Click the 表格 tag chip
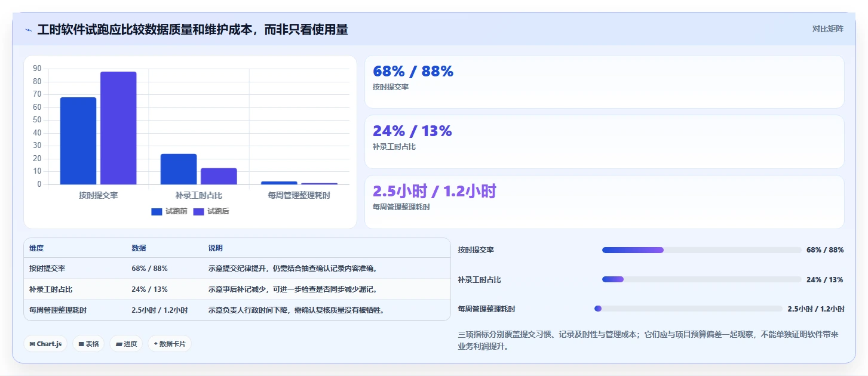The height and width of the screenshot is (376, 868). [88, 344]
